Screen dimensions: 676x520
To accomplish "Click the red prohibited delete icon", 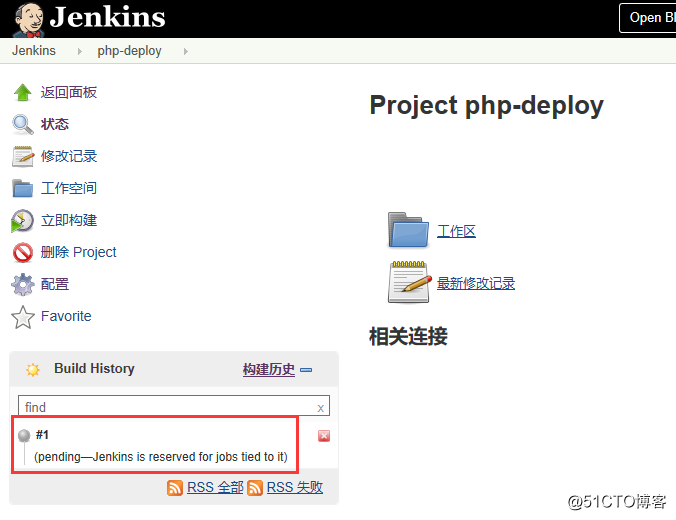I will [x=23, y=253].
